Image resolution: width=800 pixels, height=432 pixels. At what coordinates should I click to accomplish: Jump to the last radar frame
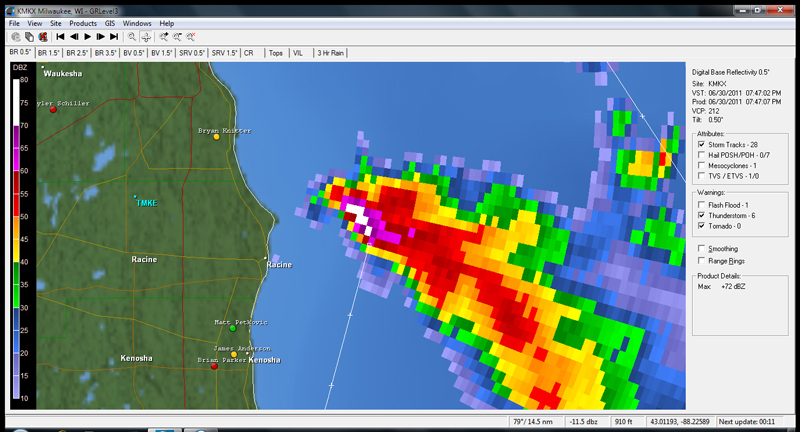click(x=114, y=37)
